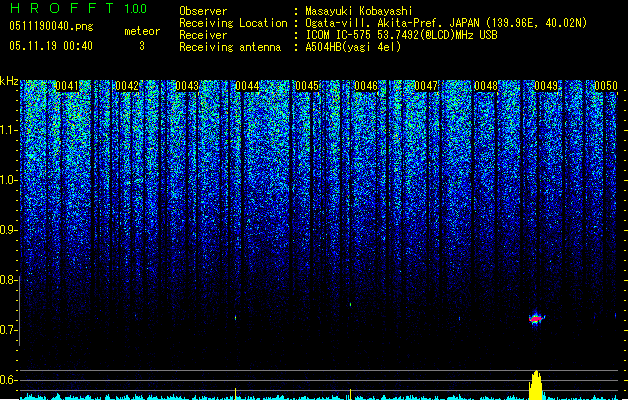The width and height of the screenshot is (629, 400).
Task: Click the meteor label
Action: [x=142, y=31]
